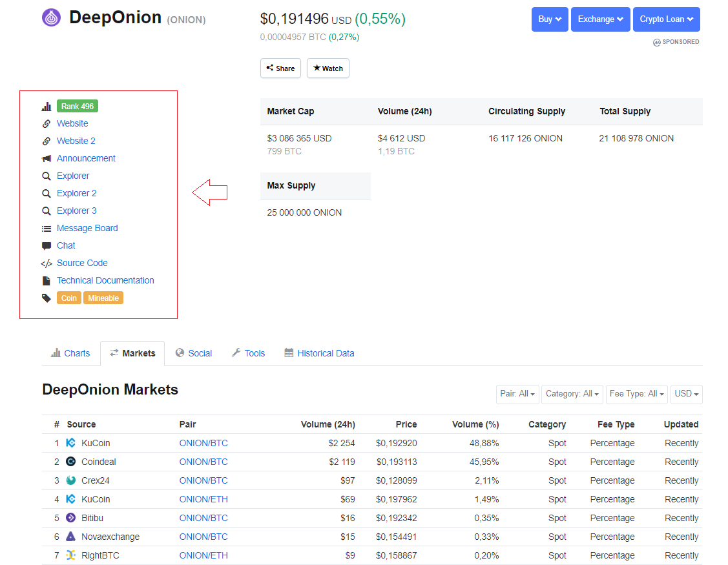The image size is (728, 565).
Task: Open the Website link
Action: pos(72,123)
